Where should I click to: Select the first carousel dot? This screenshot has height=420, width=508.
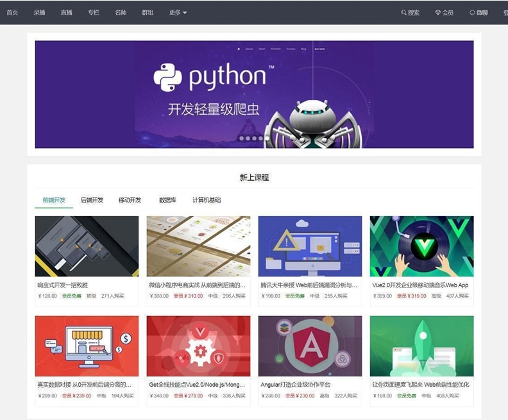241,139
